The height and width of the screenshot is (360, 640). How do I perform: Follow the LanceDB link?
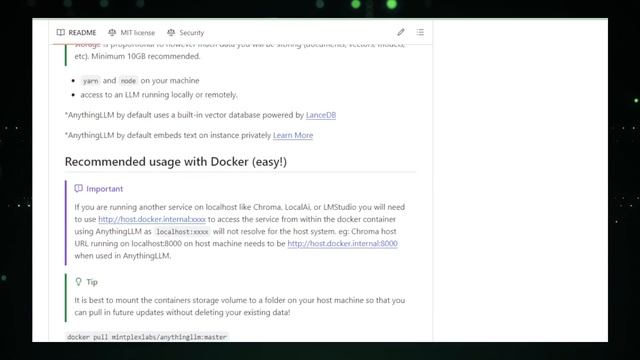321,115
